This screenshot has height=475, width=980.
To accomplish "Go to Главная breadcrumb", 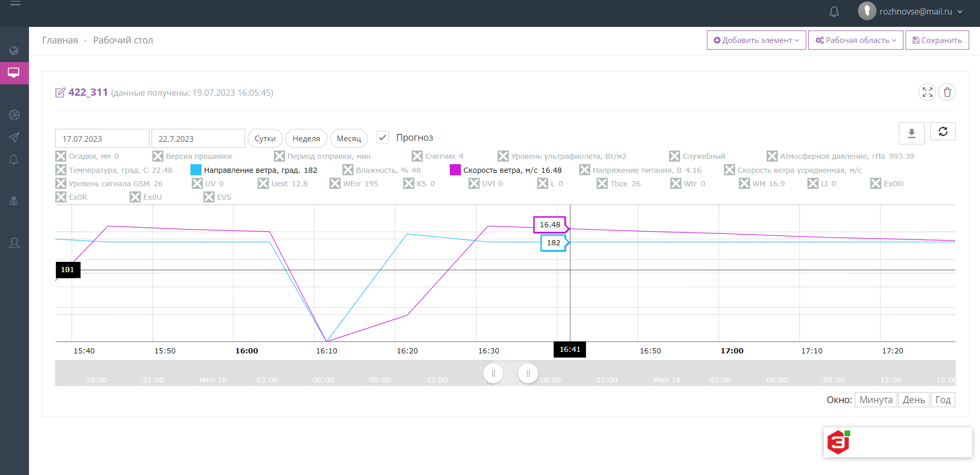I will [60, 40].
